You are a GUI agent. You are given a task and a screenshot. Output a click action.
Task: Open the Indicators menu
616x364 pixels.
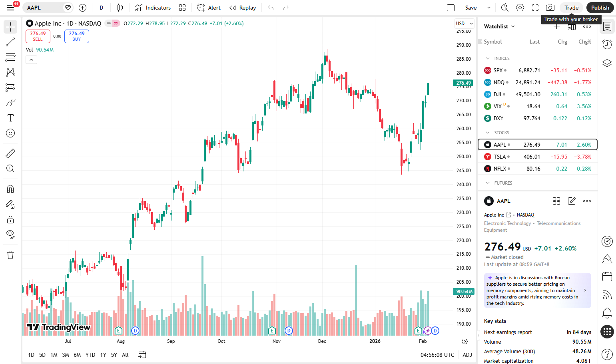click(153, 8)
